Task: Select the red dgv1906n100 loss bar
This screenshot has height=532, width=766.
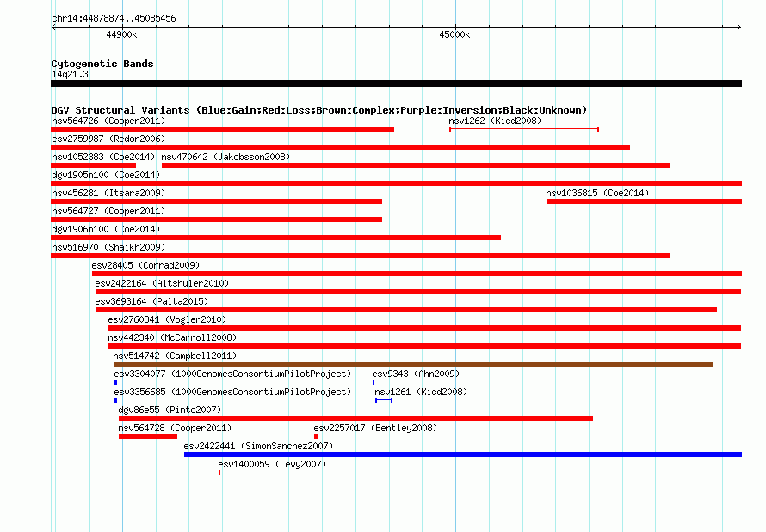Action: click(276, 238)
